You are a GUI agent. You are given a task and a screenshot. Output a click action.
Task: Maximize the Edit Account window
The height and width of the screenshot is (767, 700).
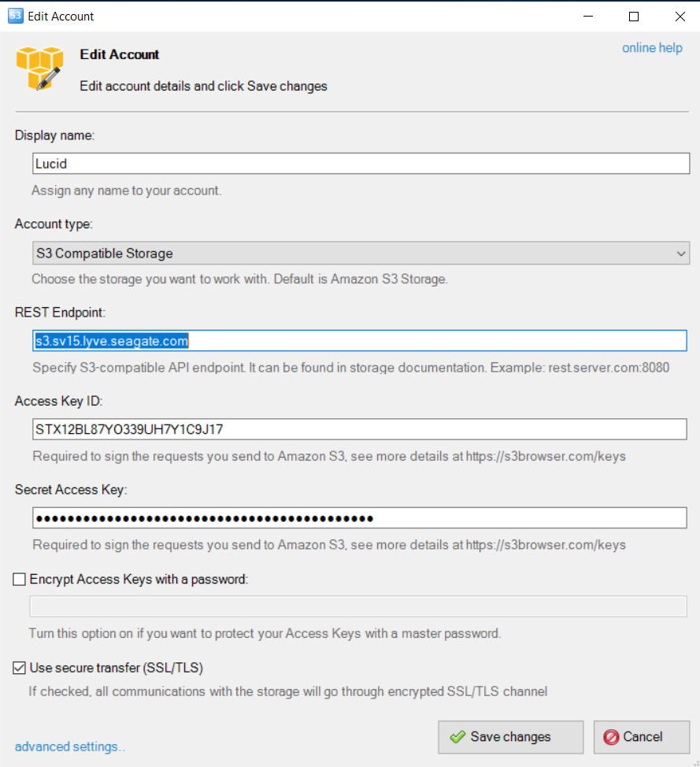click(x=634, y=16)
